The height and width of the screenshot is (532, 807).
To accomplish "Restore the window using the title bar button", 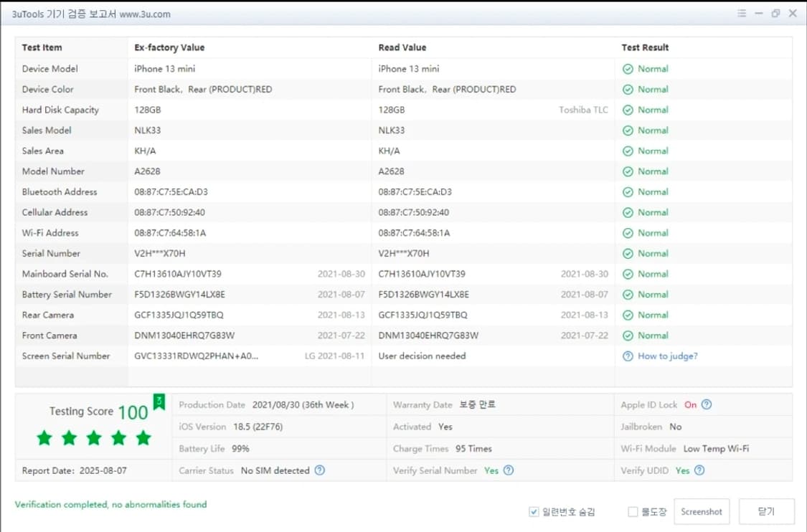I will point(775,14).
